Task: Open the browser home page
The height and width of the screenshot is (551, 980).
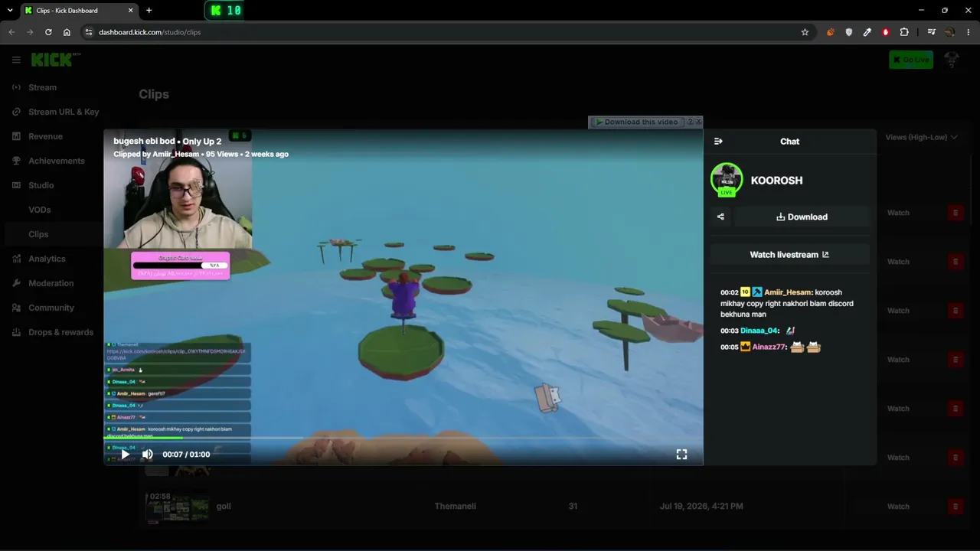Action: (67, 32)
